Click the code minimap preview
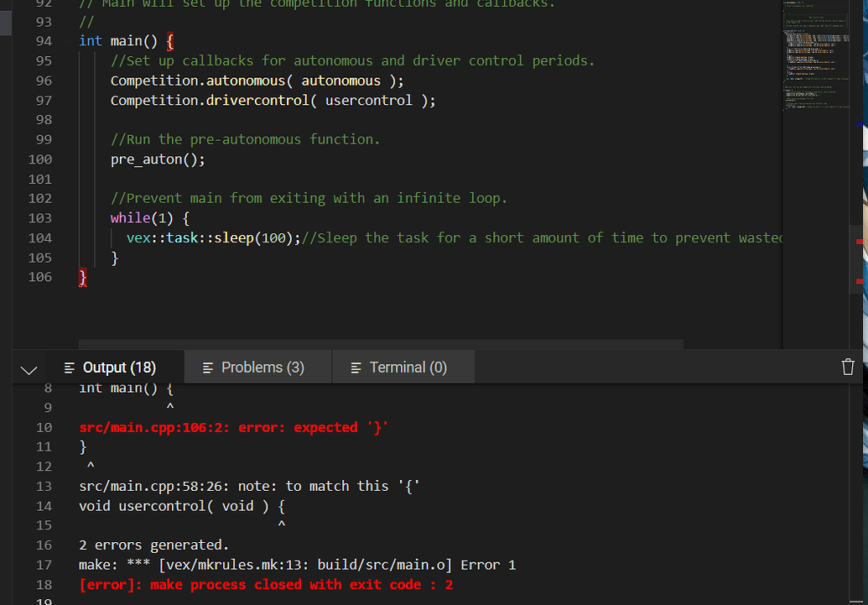Viewport: 868px width, 605px height. click(x=815, y=67)
